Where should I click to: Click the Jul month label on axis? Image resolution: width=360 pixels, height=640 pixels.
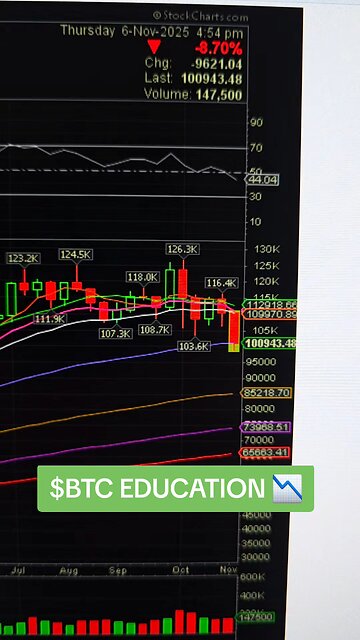point(18,571)
